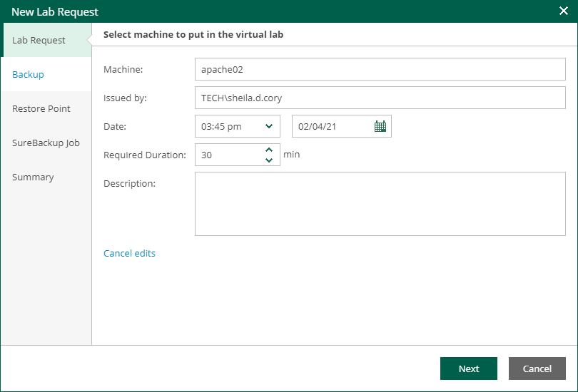Image resolution: width=578 pixels, height=392 pixels.
Task: Click the Next button
Action: [x=468, y=368]
